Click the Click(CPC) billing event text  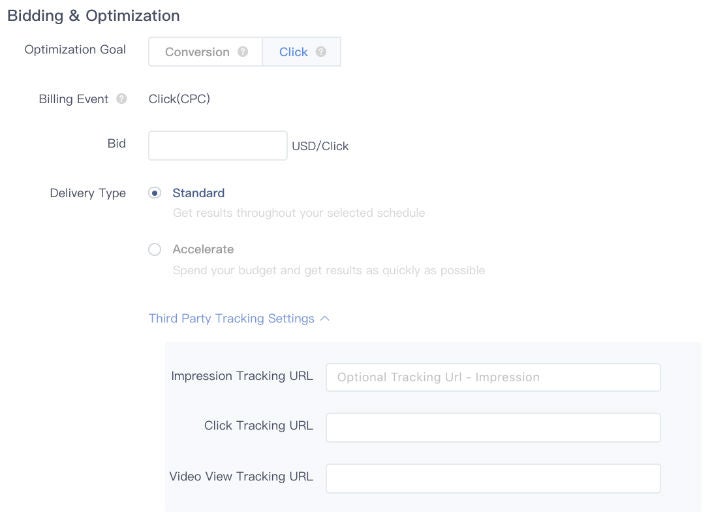pos(179,99)
